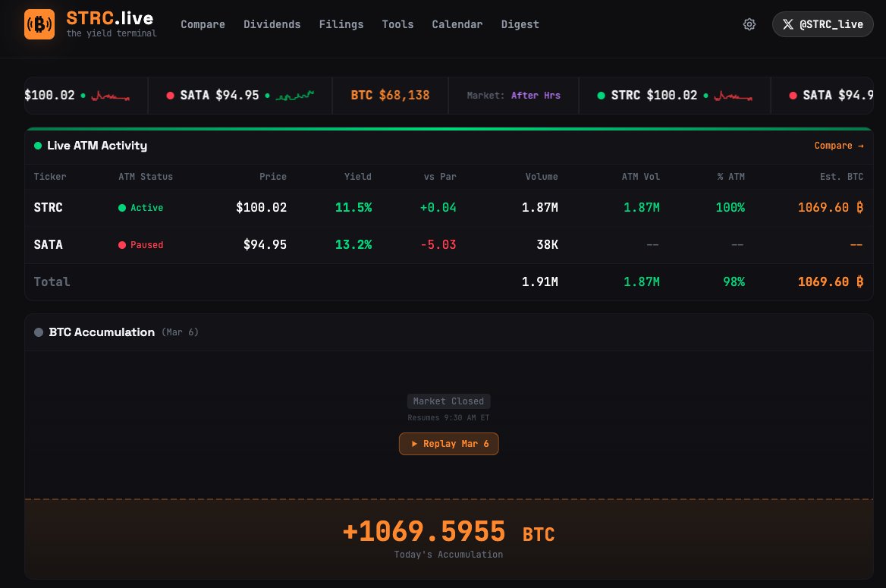Open the Filings section
886x588 pixels.
[x=341, y=24]
